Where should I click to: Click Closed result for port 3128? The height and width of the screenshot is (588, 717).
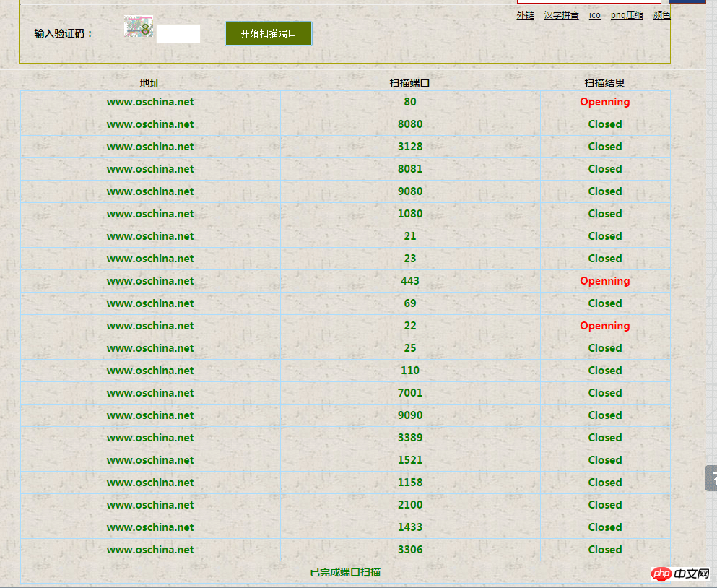[605, 147]
